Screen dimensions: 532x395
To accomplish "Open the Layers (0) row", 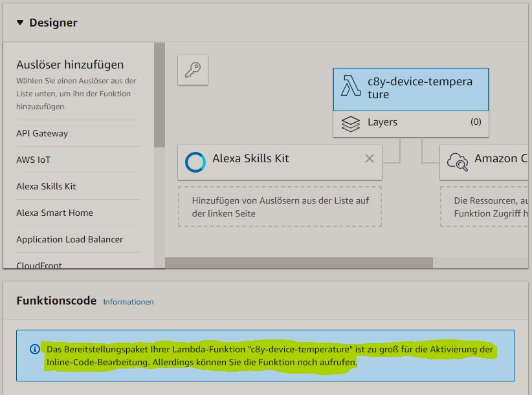I will pyautogui.click(x=410, y=122).
